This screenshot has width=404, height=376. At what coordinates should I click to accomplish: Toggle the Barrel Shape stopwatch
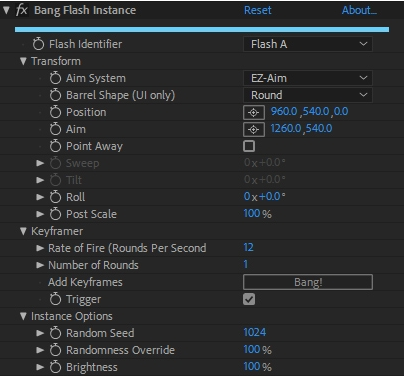click(55, 95)
